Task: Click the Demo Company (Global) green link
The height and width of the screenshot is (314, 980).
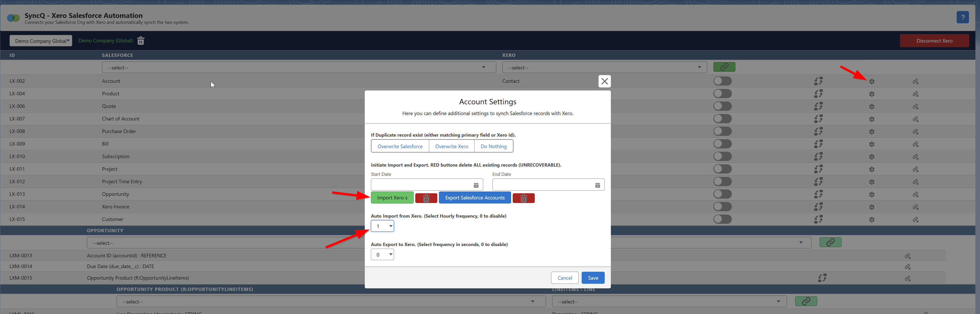Action: click(x=105, y=40)
